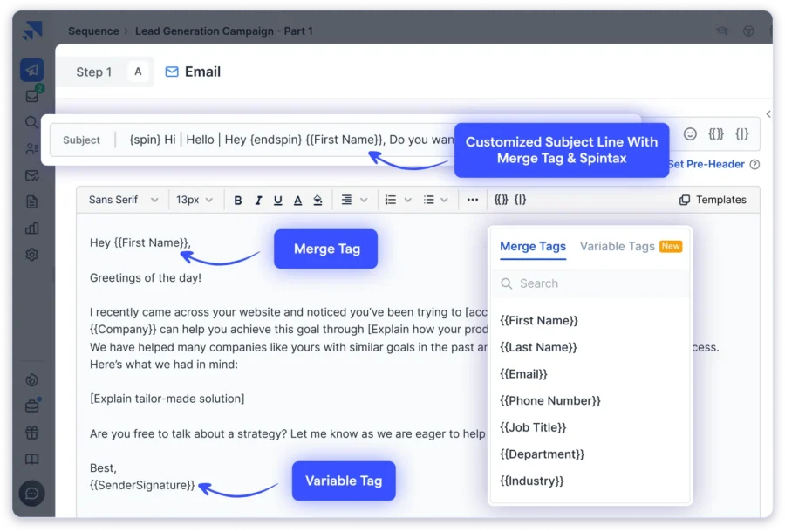This screenshot has width=785, height=532.
Task: Click Lead Generation Campaign breadcrumb
Action: [x=224, y=31]
